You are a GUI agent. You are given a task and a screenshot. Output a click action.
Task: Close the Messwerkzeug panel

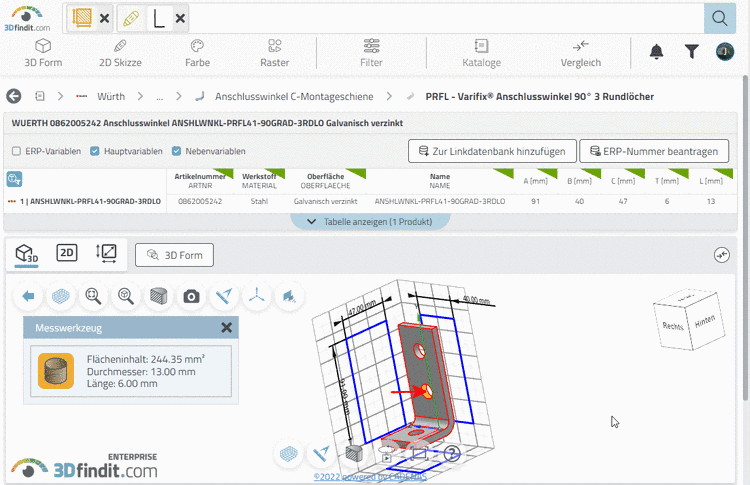pyautogui.click(x=227, y=328)
